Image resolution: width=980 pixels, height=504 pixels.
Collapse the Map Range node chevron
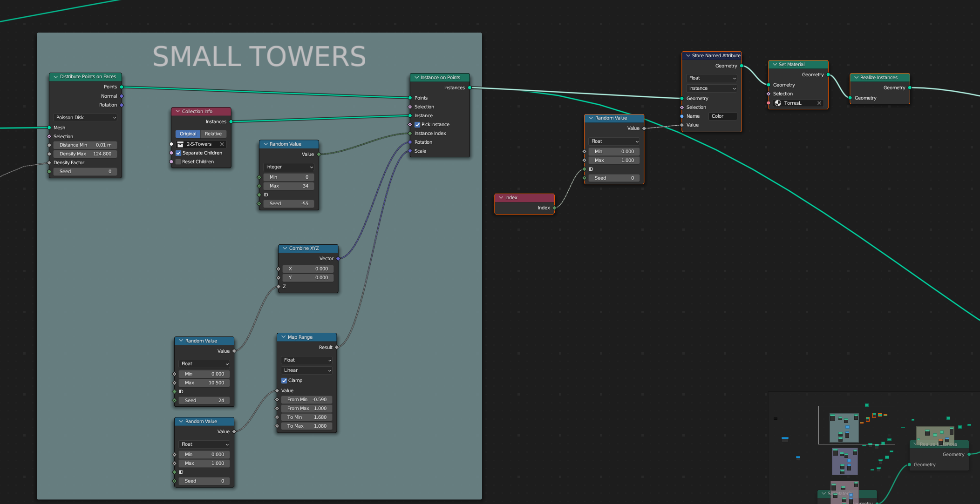pyautogui.click(x=284, y=337)
